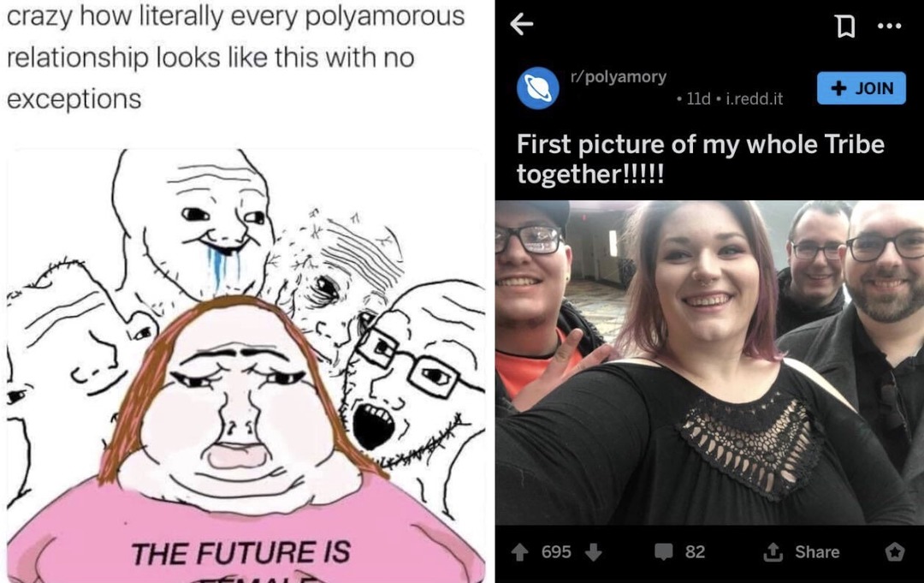The height and width of the screenshot is (583, 924).
Task: Open comments via the speech bubble icon
Action: point(664,552)
